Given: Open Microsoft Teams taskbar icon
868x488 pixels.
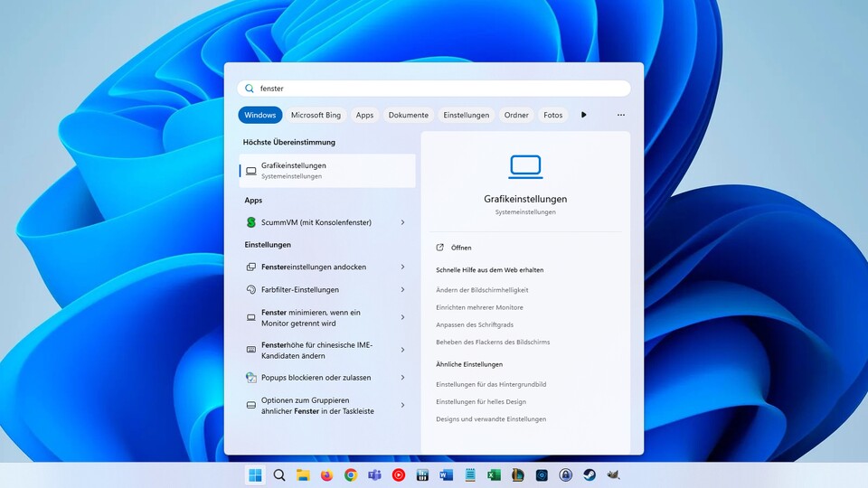Looking at the screenshot, I should (374, 475).
